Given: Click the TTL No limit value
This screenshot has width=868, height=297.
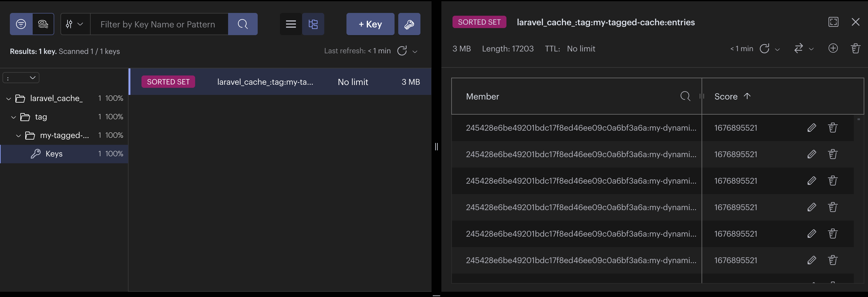Looking at the screenshot, I should pos(581,49).
